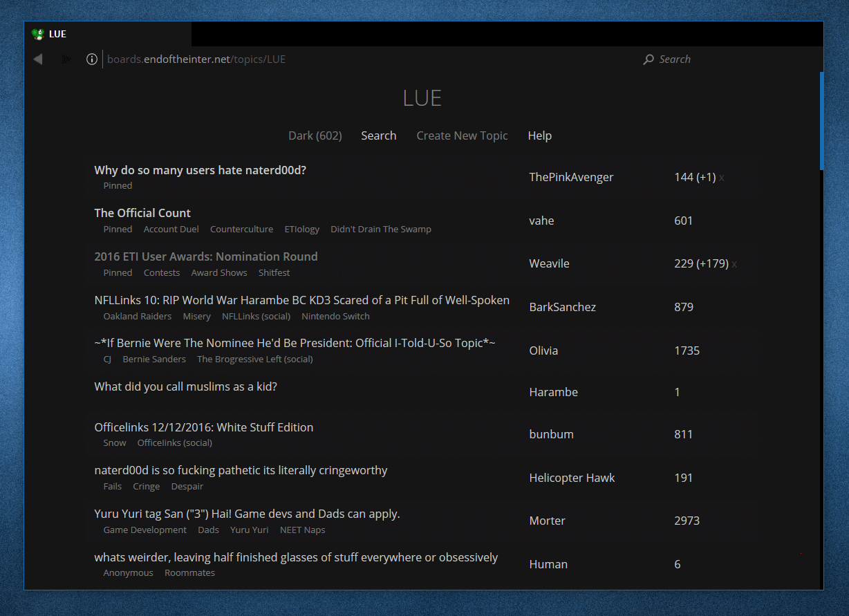849x616 pixels.
Task: Click the Nintendo Switch tag
Action: [x=336, y=317]
